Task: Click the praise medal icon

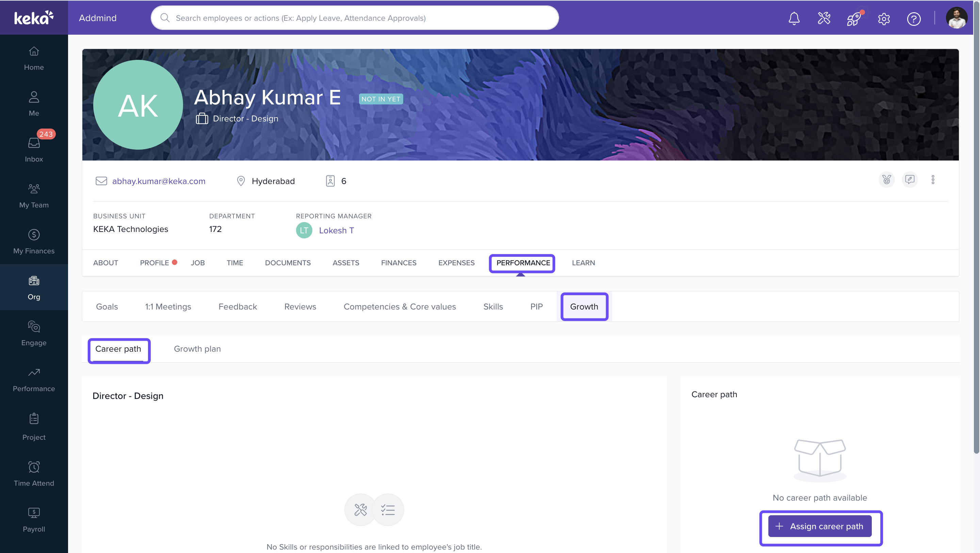Action: pyautogui.click(x=886, y=180)
